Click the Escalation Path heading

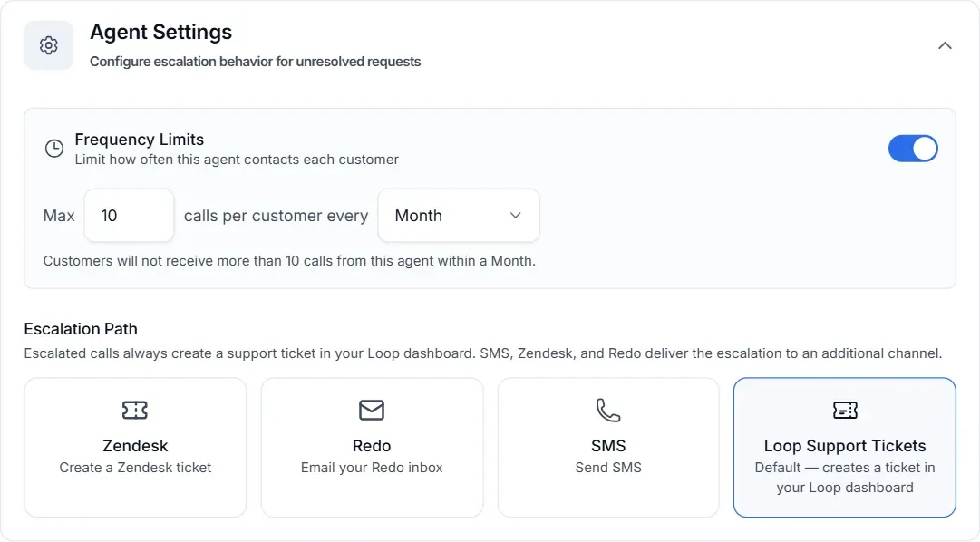click(x=81, y=329)
